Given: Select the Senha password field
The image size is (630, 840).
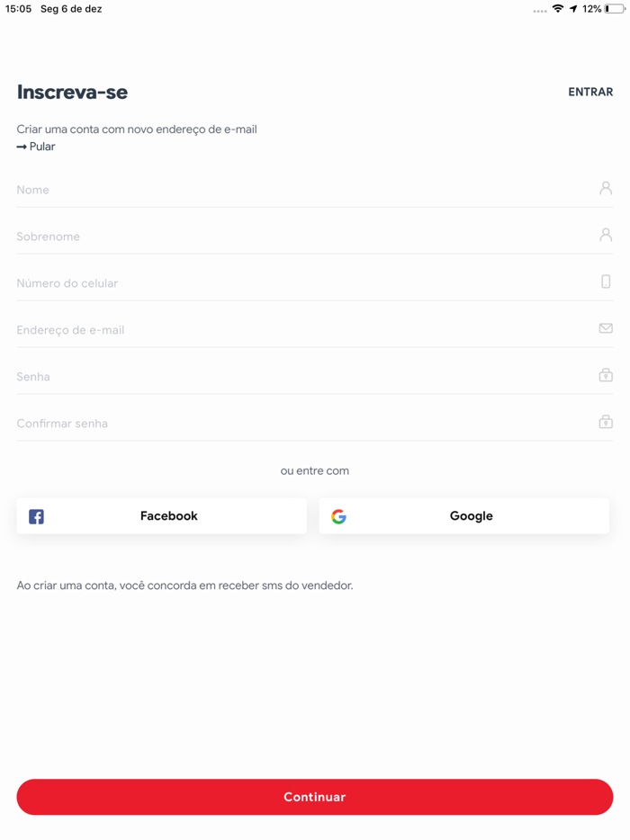Looking at the screenshot, I should [297, 377].
